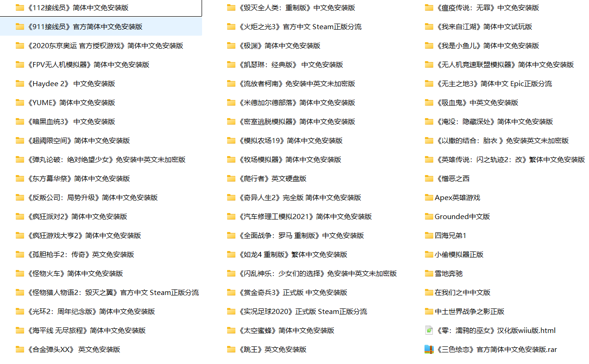Click folder icon beside《米德加尔德部落》
589x364 pixels.
231,102
